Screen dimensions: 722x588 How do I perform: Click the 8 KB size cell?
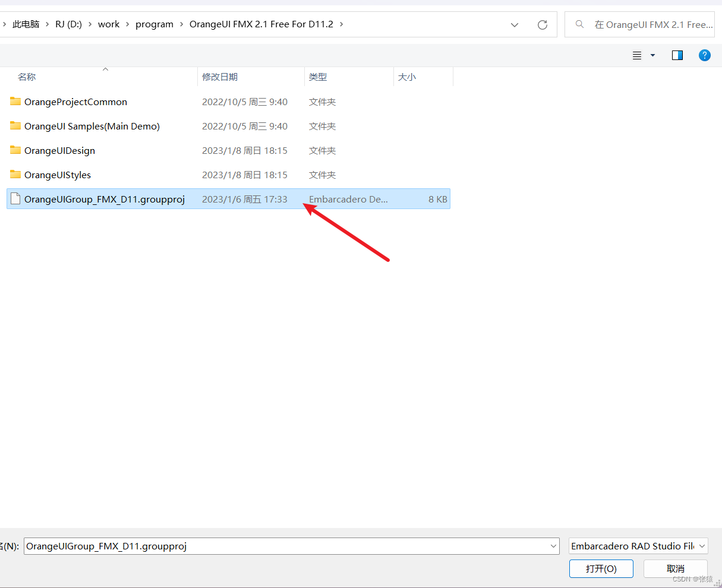(x=438, y=199)
